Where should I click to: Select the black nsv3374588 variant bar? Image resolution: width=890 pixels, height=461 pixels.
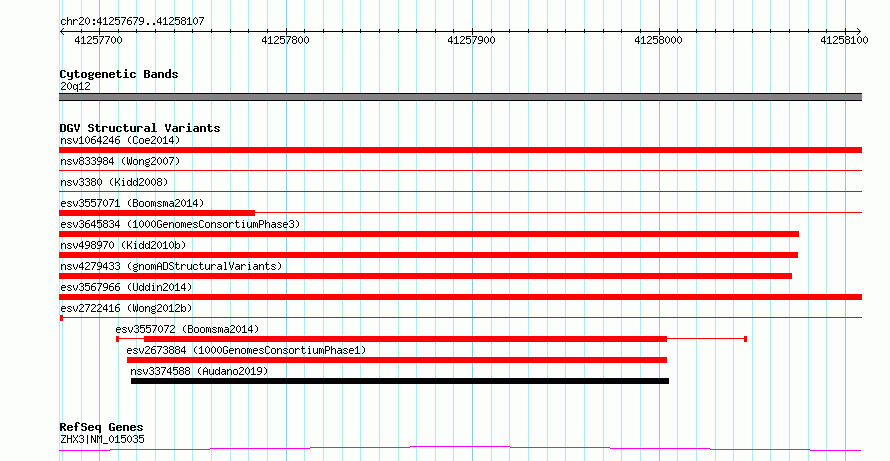[400, 381]
